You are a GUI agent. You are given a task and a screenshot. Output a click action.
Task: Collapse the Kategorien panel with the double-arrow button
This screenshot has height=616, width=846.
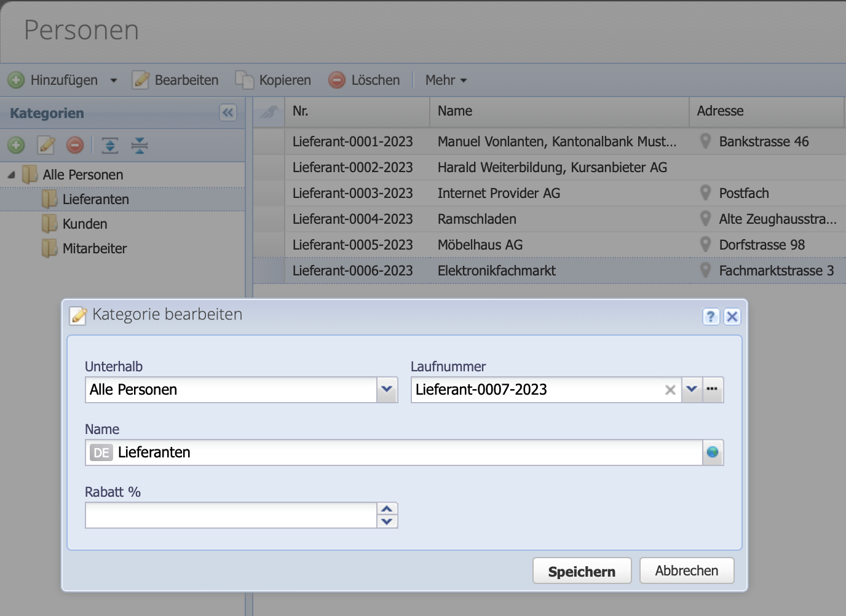click(227, 113)
